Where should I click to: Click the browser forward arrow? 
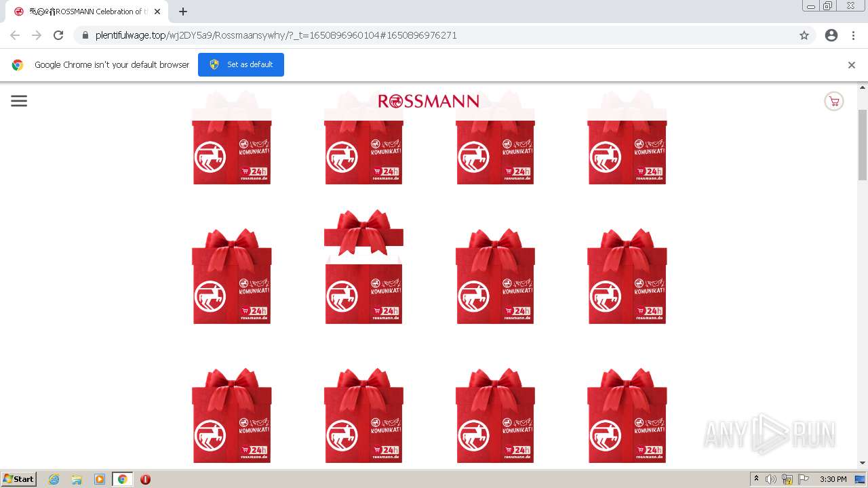(x=37, y=35)
